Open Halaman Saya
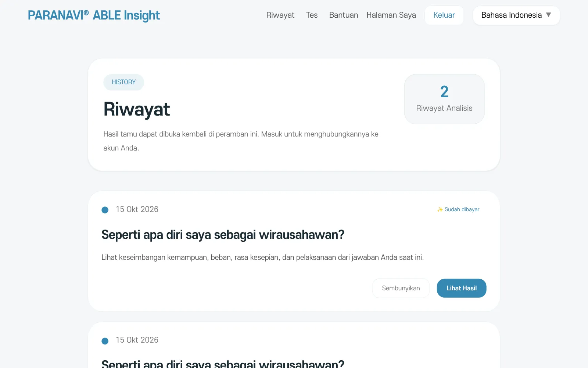 391,15
